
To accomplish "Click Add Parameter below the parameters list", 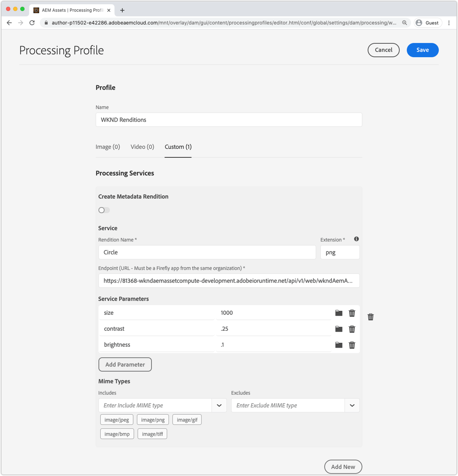I will pos(125,364).
